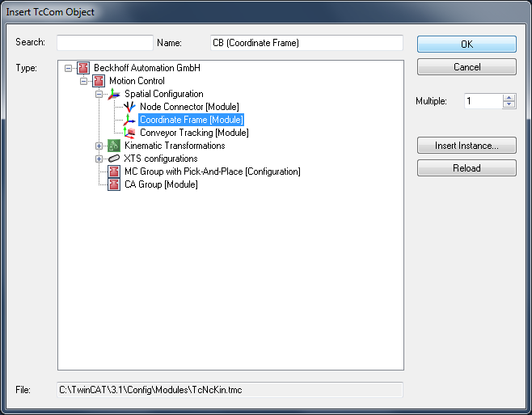Image resolution: width=532 pixels, height=415 pixels.
Task: Confirm with the OK button
Action: (x=467, y=44)
